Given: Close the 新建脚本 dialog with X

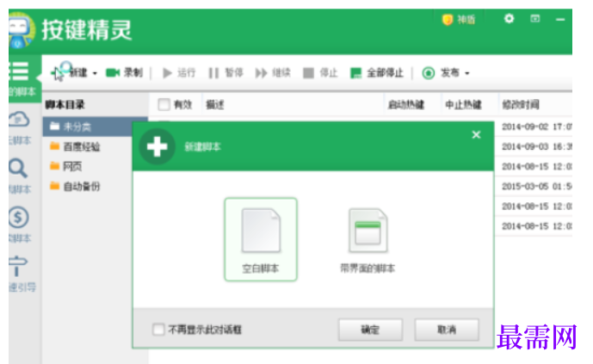Looking at the screenshot, I should tap(476, 134).
